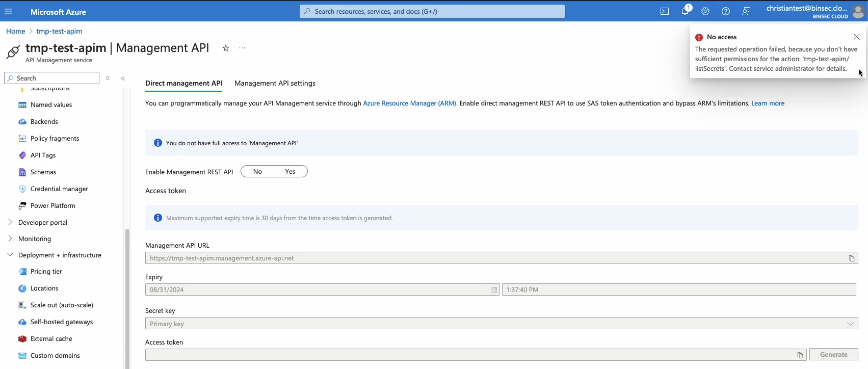Click the Locations globe icon
This screenshot has width=868, height=369.
[22, 288]
